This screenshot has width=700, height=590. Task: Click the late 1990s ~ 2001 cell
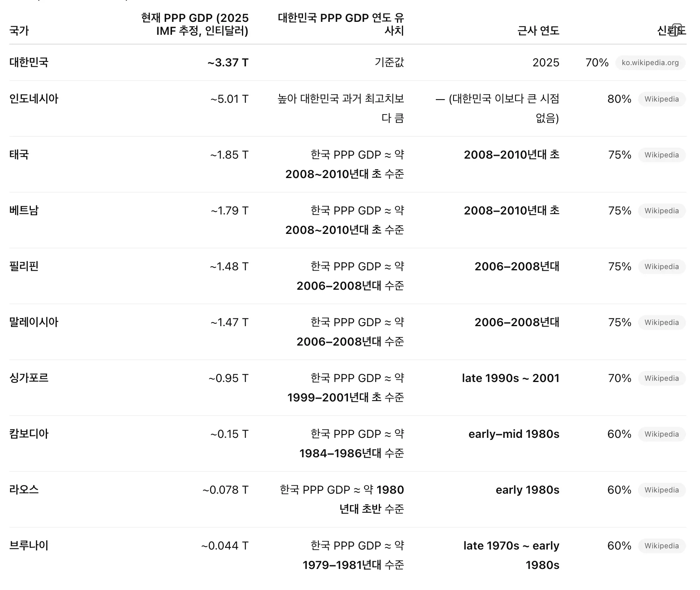click(510, 378)
